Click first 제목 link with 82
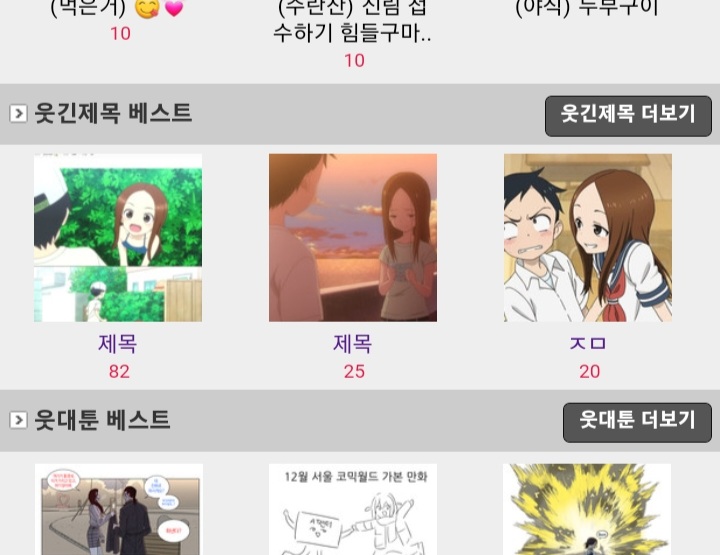The width and height of the screenshot is (720, 555). 118,344
